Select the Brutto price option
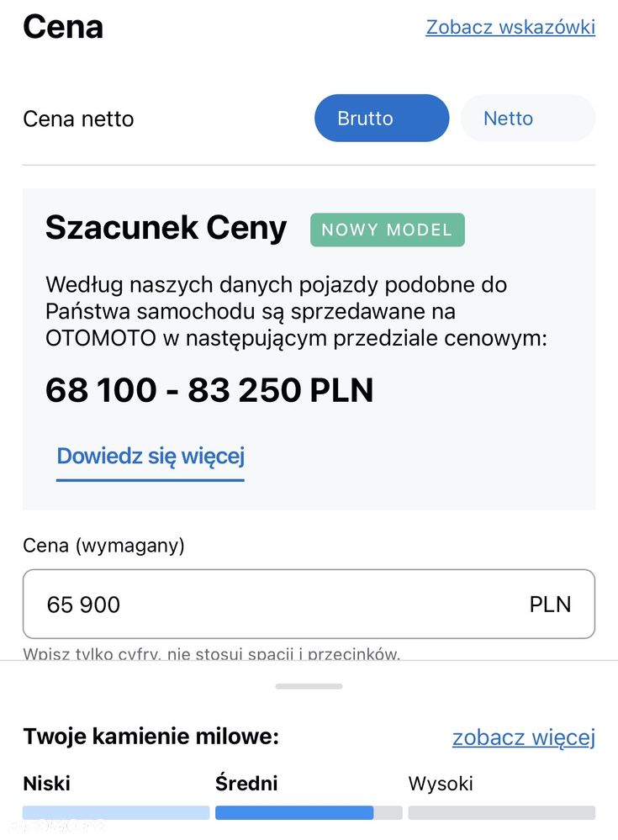The image size is (618, 840). tap(381, 119)
